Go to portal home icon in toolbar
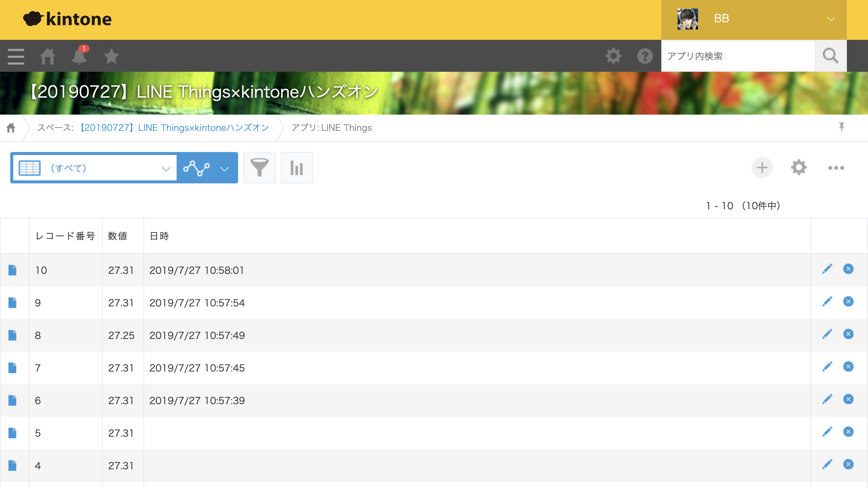Viewport: 868px width, 488px height. click(48, 56)
